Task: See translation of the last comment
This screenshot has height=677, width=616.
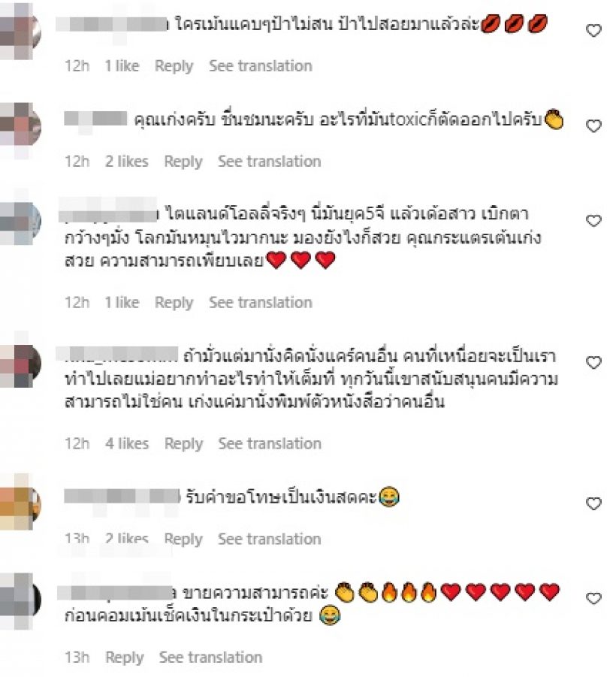Action: pos(210,657)
